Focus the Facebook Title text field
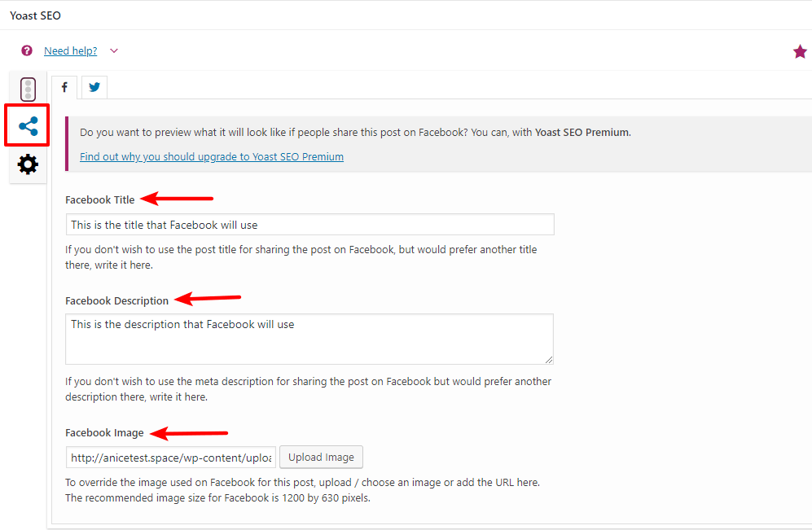The image size is (812, 530). [309, 225]
